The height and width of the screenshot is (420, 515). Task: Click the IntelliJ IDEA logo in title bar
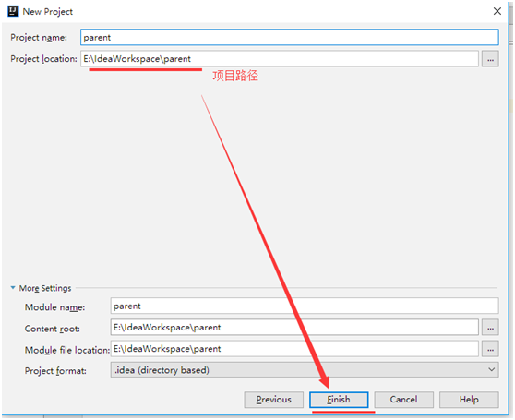pos(13,11)
